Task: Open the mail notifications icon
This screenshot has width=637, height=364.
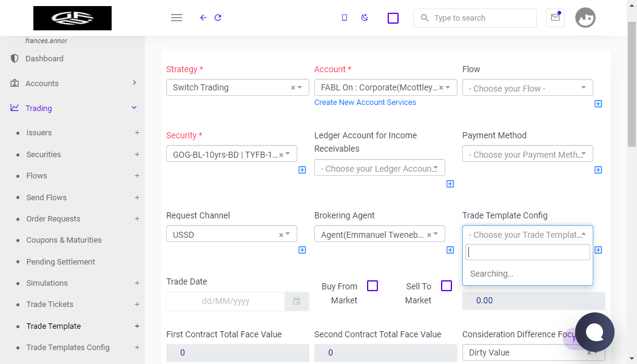Action: (555, 18)
